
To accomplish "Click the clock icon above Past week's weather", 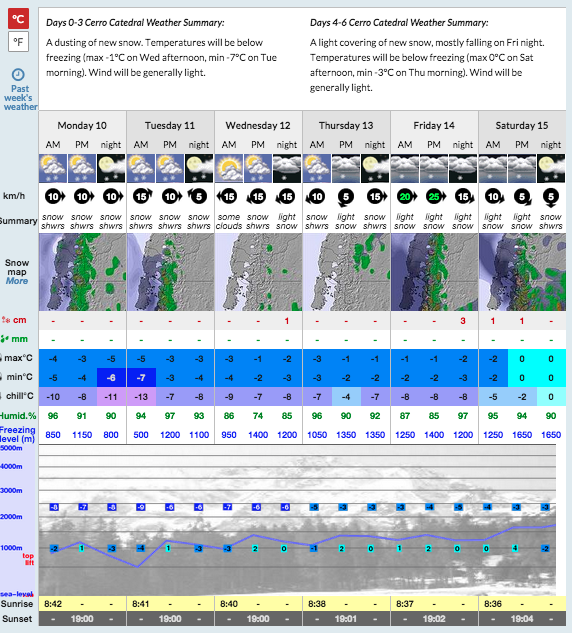I will pos(18,75).
